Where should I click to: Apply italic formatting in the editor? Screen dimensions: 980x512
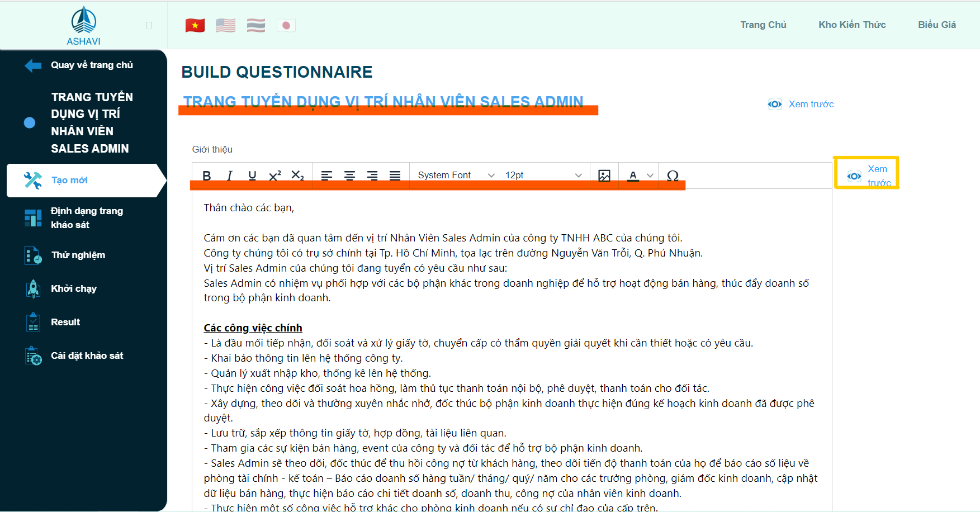pyautogui.click(x=229, y=176)
